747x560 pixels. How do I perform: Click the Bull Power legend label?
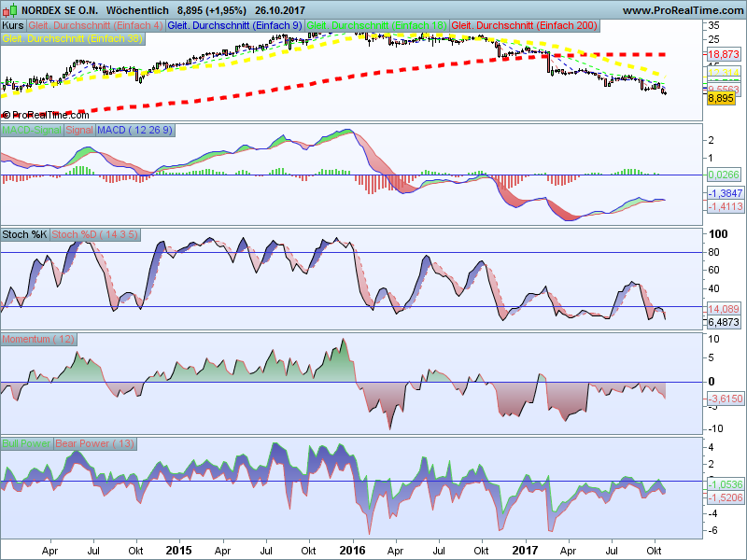26,443
